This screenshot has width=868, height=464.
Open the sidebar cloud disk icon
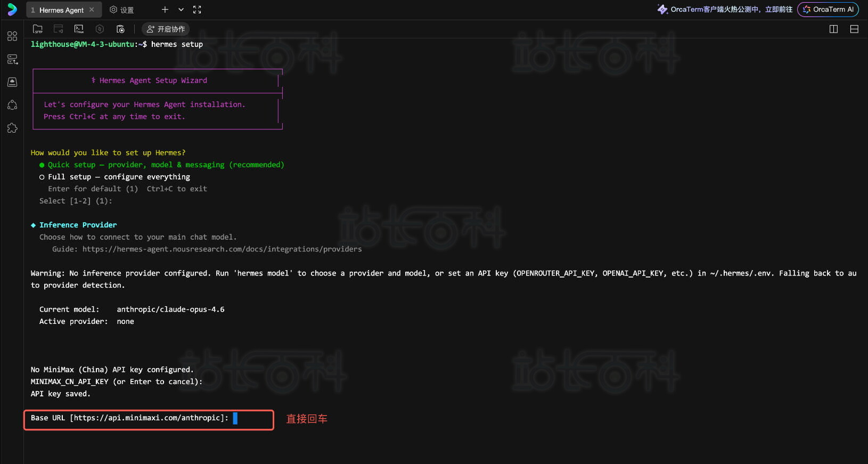(x=12, y=82)
